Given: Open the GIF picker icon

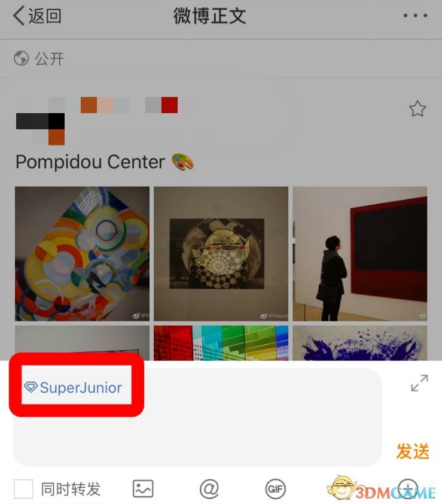Looking at the screenshot, I should pos(276,489).
